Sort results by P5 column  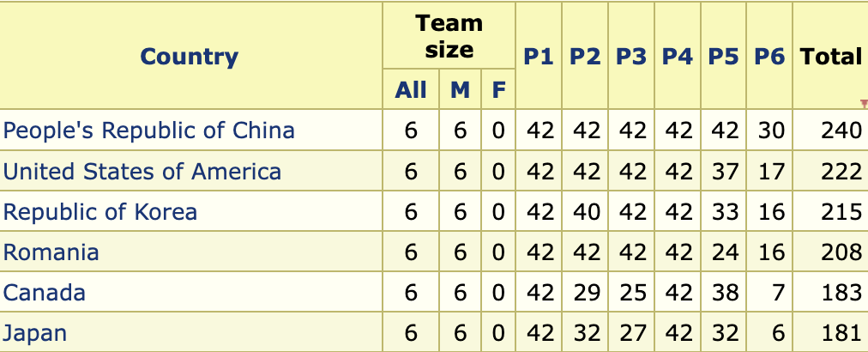pyautogui.click(x=724, y=57)
